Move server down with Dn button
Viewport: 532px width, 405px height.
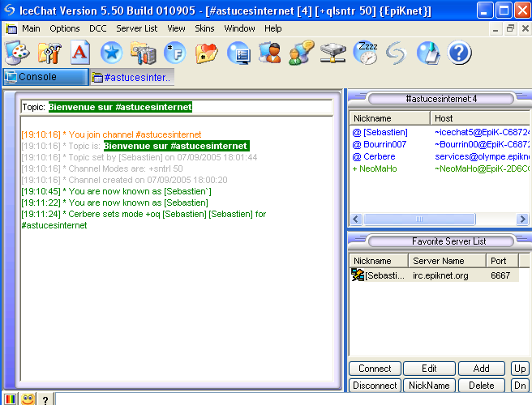520,386
